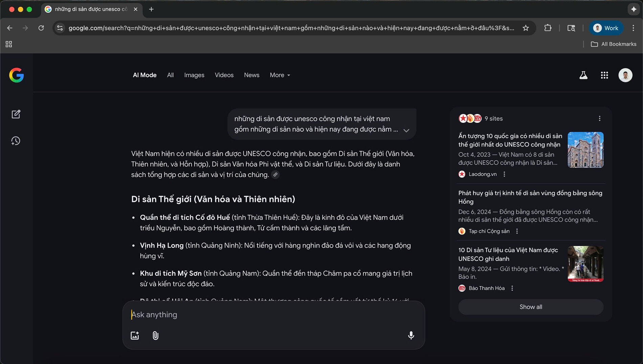Switch to the News tab
Viewport: 643px width, 364px height.
pos(251,75)
